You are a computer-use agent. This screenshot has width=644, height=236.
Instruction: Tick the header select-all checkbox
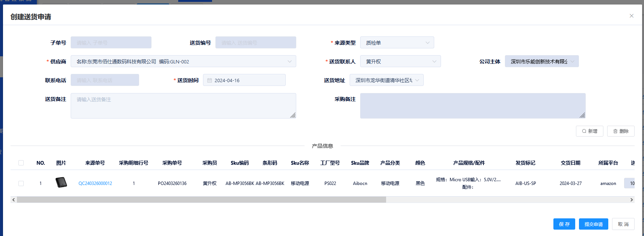click(21, 163)
